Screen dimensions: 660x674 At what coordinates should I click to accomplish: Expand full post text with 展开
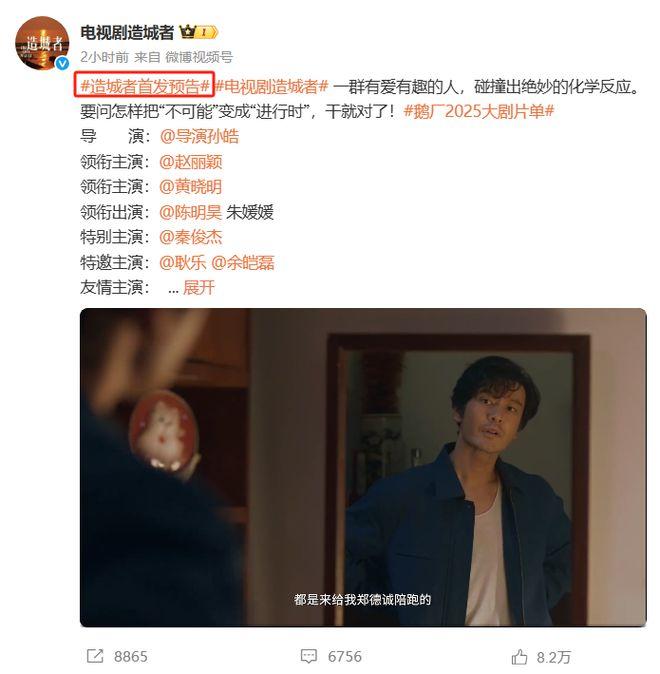click(x=199, y=288)
